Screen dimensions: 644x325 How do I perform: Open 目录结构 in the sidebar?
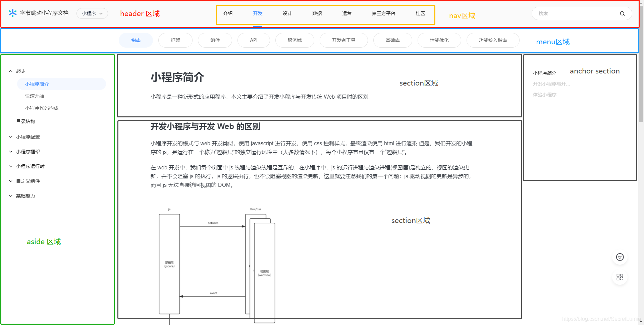pyautogui.click(x=25, y=121)
